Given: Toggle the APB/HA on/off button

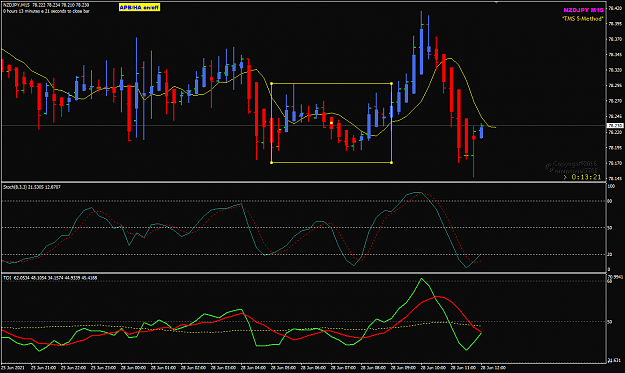Looking at the screenshot, I should tap(140, 7).
